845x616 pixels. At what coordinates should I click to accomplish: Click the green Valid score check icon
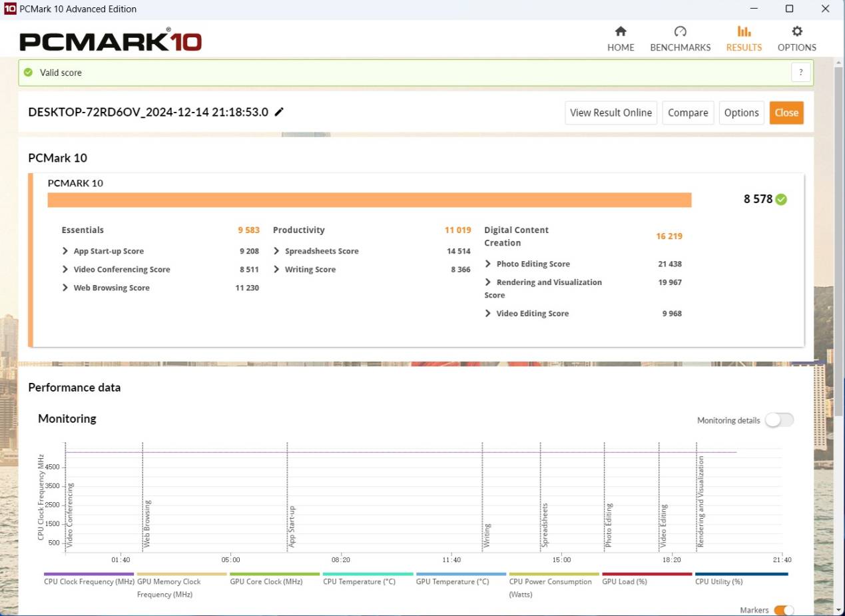[x=28, y=73]
